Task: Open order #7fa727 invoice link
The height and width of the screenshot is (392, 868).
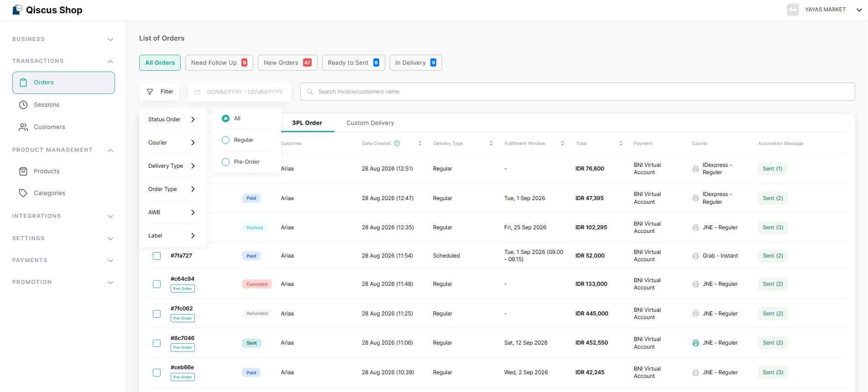Action: [x=181, y=256]
